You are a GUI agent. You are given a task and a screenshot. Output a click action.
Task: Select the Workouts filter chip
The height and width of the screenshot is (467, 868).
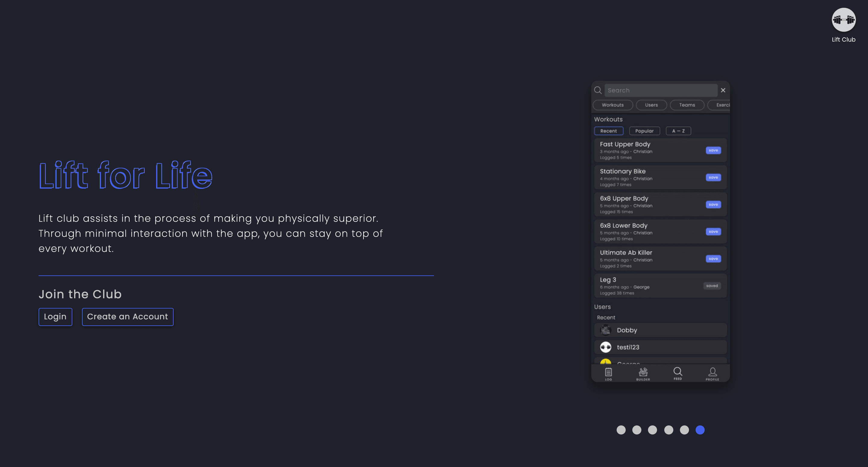pos(613,105)
